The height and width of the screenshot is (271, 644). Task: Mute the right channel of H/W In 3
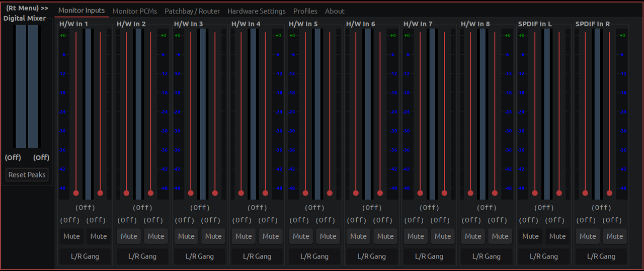[213, 236]
